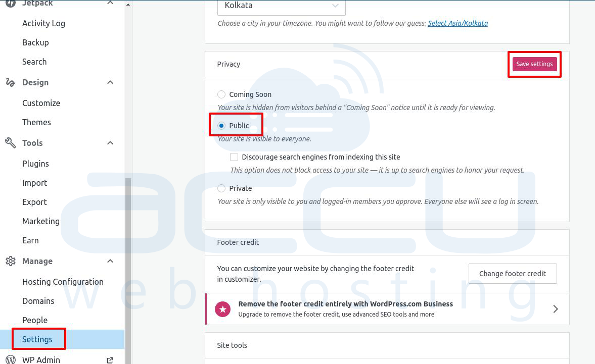Open People in sidebar
595x364 pixels.
coord(34,320)
